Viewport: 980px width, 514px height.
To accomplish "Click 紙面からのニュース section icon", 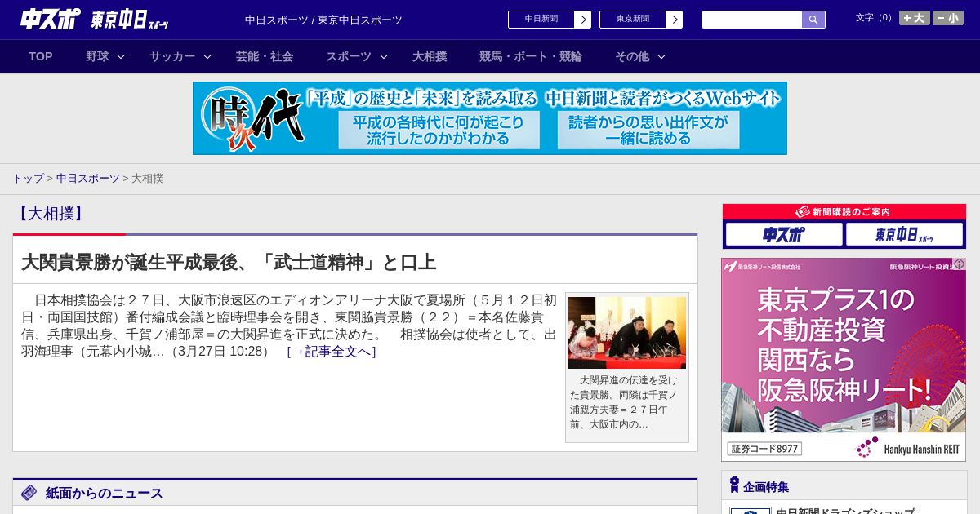I will 29,493.
